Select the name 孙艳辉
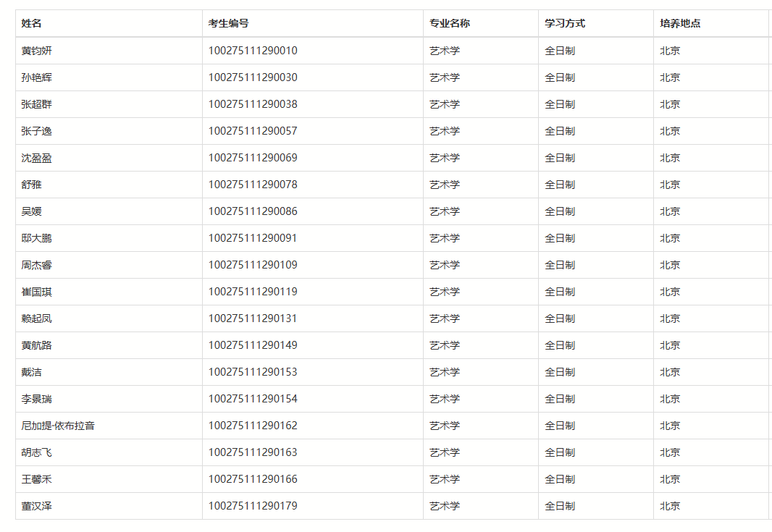This screenshot has height=532, width=772. 32,77
